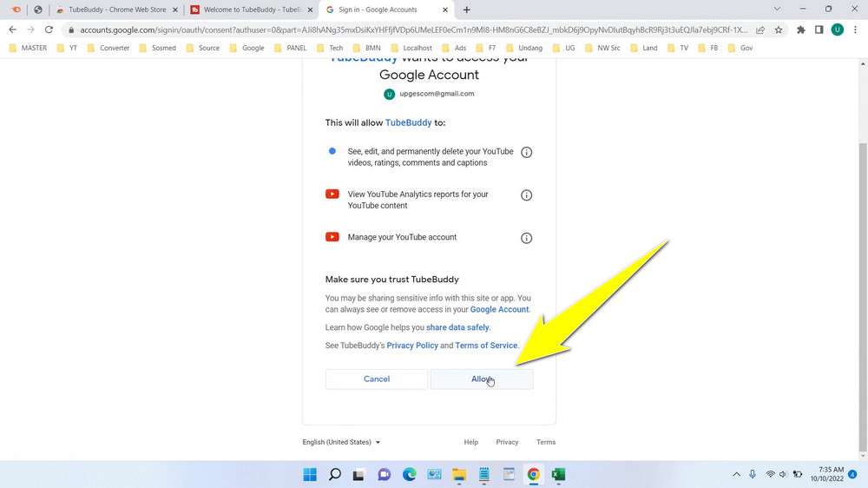This screenshot has height=488, width=868.
Task: Go back to previous page
Action: click(x=13, y=30)
